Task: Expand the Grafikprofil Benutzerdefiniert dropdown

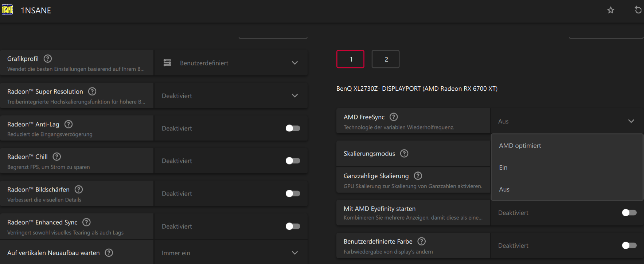Action: coord(231,63)
